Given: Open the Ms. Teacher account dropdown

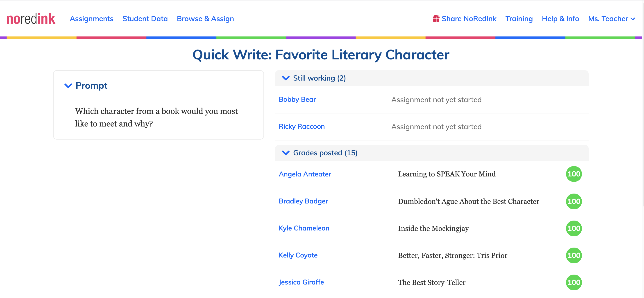Looking at the screenshot, I should (612, 19).
